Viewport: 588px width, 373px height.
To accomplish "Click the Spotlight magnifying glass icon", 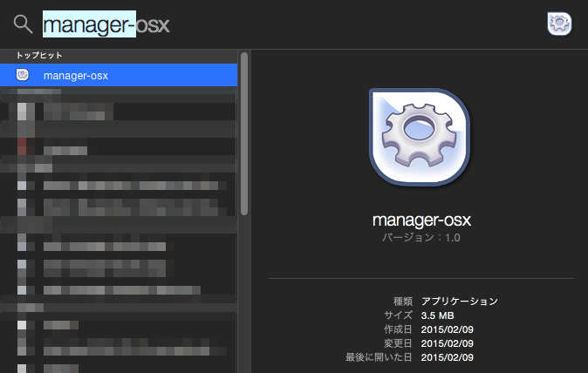I will pyautogui.click(x=23, y=24).
